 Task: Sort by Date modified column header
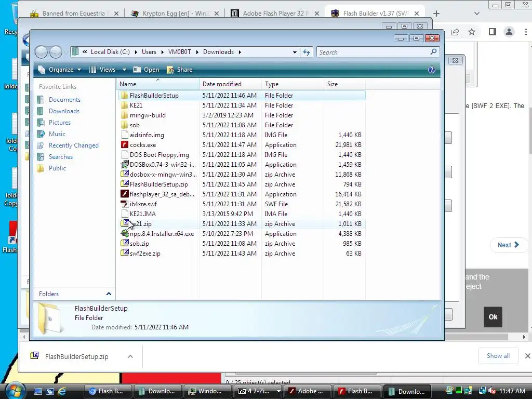click(x=230, y=84)
